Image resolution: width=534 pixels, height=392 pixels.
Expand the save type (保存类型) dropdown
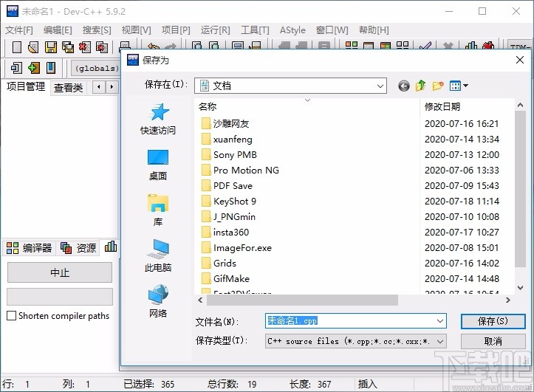[x=440, y=341]
